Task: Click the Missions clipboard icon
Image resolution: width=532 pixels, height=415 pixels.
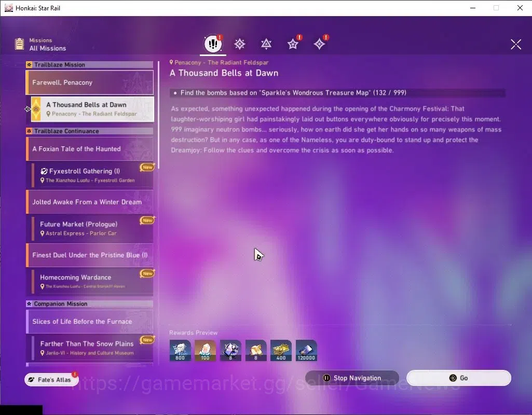Action: click(19, 44)
